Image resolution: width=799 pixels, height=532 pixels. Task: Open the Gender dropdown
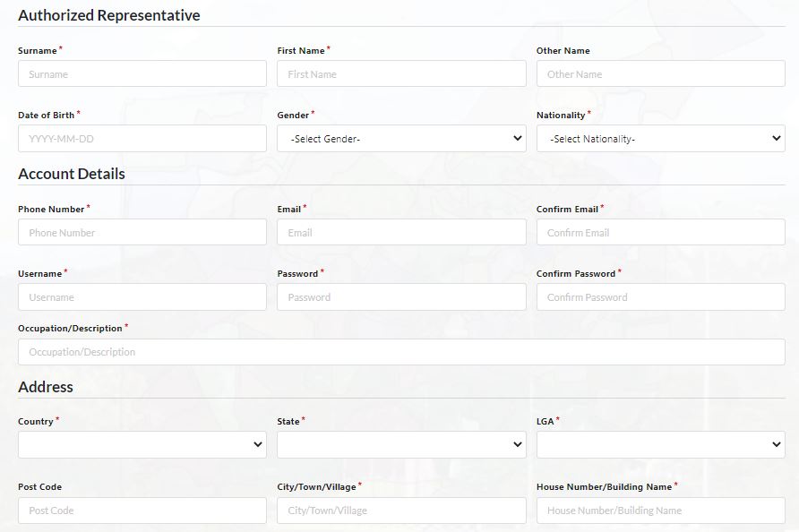pos(400,138)
